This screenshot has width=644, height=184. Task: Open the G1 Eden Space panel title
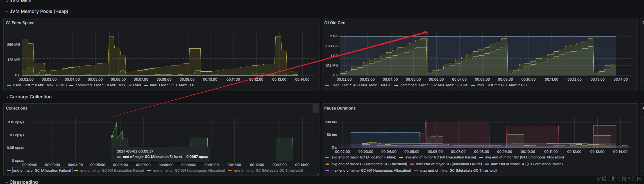tap(20, 23)
